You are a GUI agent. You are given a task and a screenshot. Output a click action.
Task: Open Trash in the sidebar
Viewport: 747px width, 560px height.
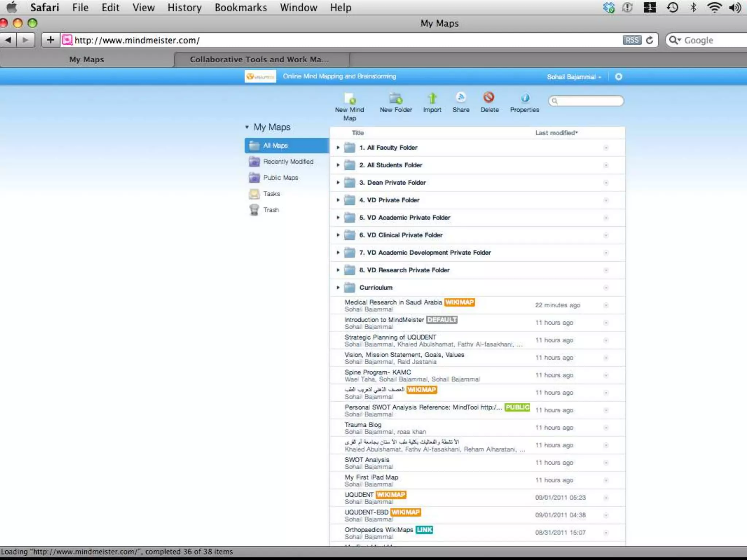(271, 210)
